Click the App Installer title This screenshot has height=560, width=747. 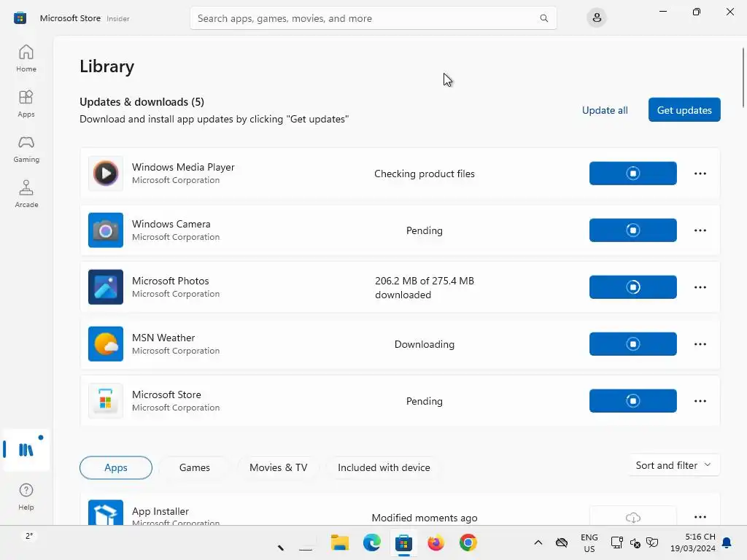click(160, 511)
